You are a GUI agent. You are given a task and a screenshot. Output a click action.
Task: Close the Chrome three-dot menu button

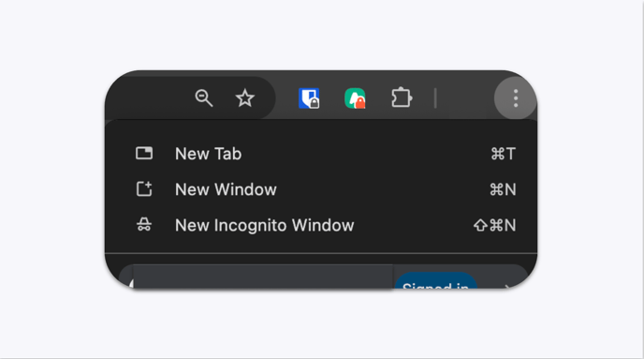516,98
